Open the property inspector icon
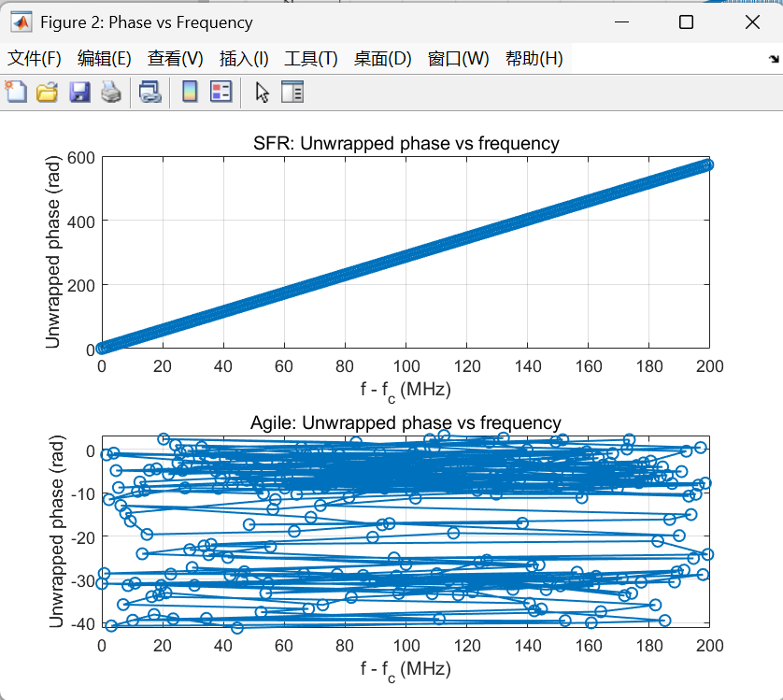Screen dimensions: 783x700 pyautogui.click(x=292, y=92)
